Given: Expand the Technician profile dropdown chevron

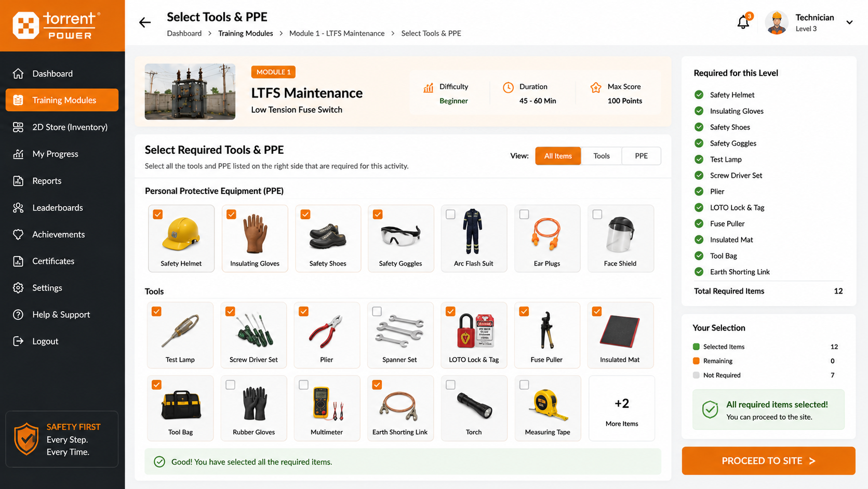Looking at the screenshot, I should click(x=849, y=22).
